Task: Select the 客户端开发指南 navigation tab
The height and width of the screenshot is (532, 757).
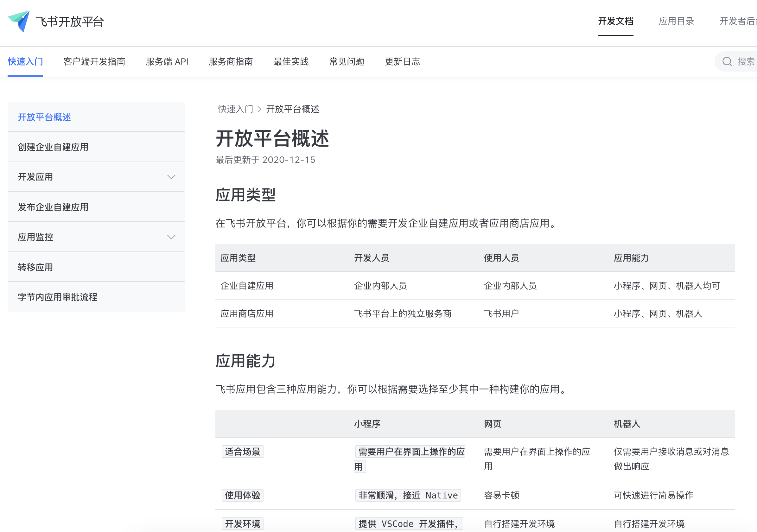Action: pos(94,62)
